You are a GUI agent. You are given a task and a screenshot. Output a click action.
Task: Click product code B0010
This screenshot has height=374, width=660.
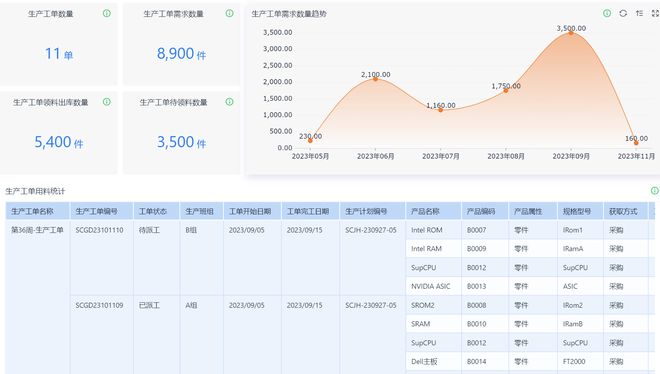476,324
